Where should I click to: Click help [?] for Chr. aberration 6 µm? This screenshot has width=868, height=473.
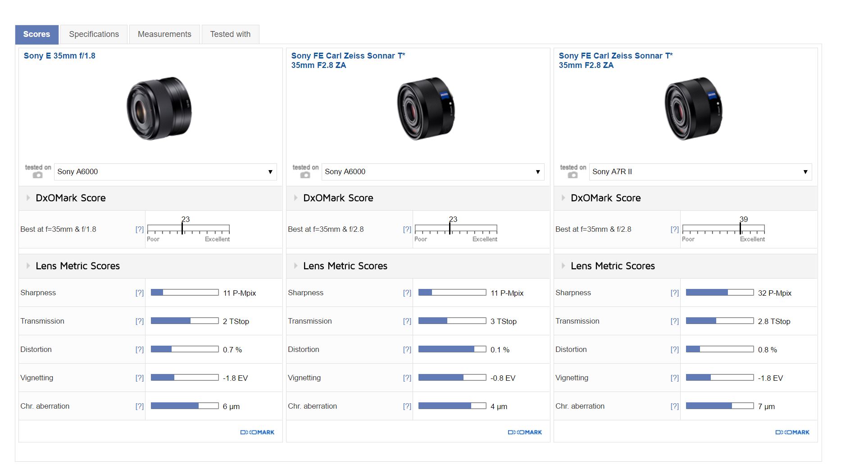(x=140, y=406)
